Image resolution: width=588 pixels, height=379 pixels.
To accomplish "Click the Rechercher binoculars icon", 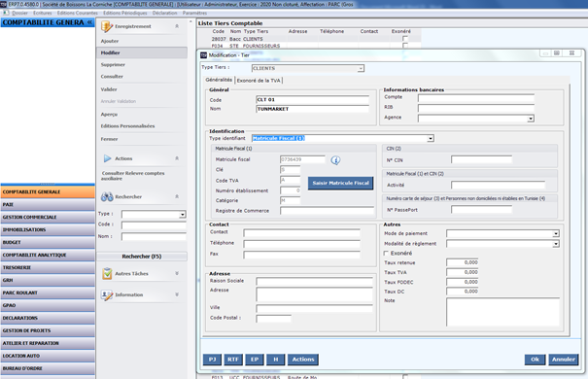I will click(107, 196).
